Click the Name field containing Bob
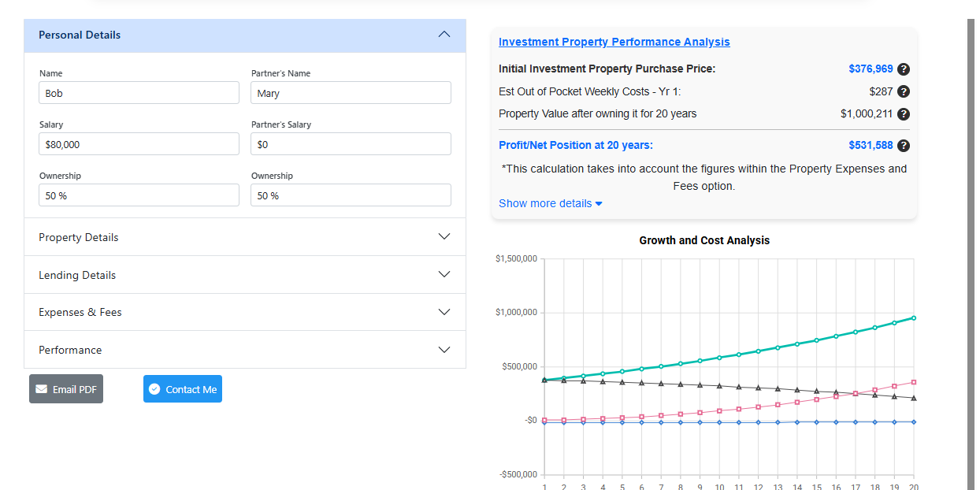The width and height of the screenshot is (980, 490). point(139,93)
